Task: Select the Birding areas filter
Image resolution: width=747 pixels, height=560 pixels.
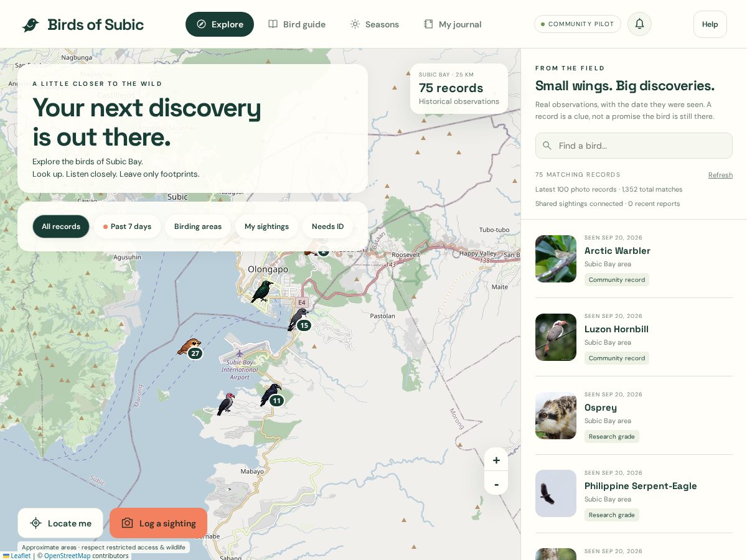Action: (x=198, y=226)
